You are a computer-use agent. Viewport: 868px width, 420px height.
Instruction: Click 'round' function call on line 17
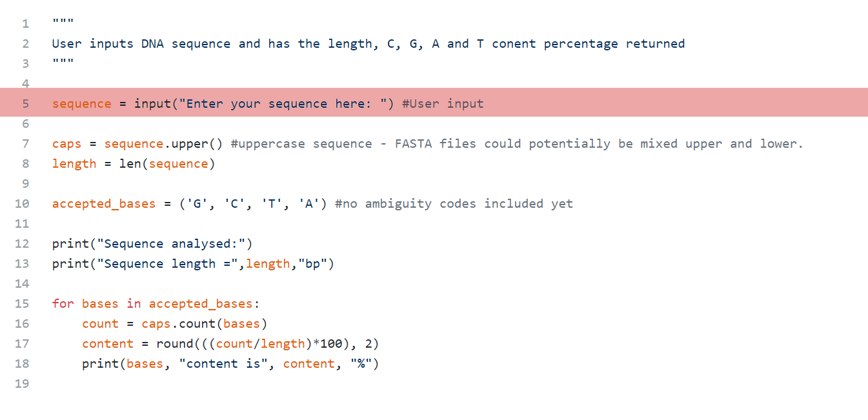(x=174, y=344)
